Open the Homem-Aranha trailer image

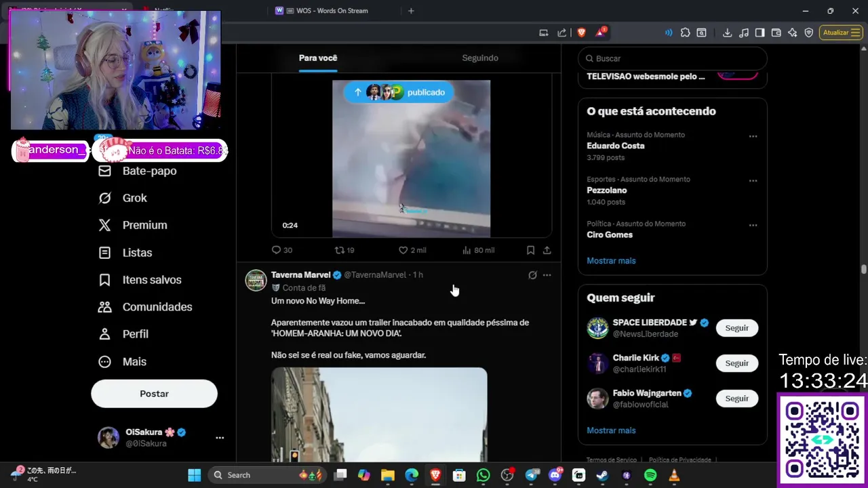(x=379, y=415)
